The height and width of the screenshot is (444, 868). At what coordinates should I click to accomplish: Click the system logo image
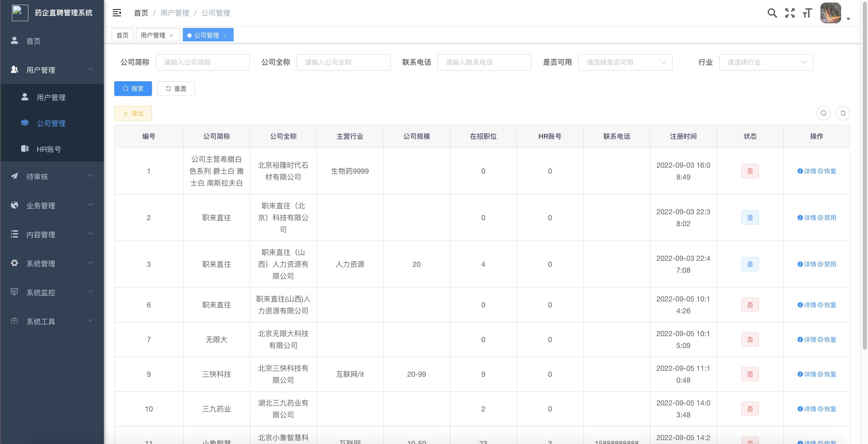[x=20, y=13]
